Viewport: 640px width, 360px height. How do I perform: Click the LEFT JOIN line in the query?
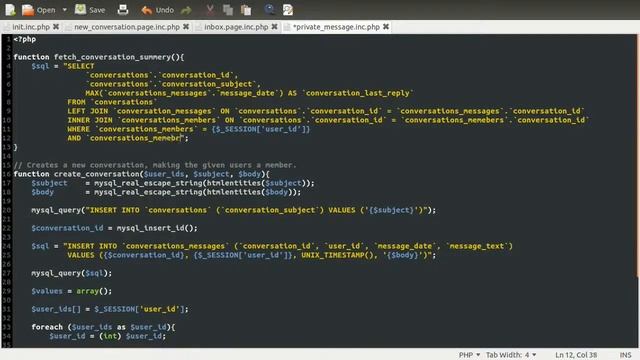click(326, 111)
